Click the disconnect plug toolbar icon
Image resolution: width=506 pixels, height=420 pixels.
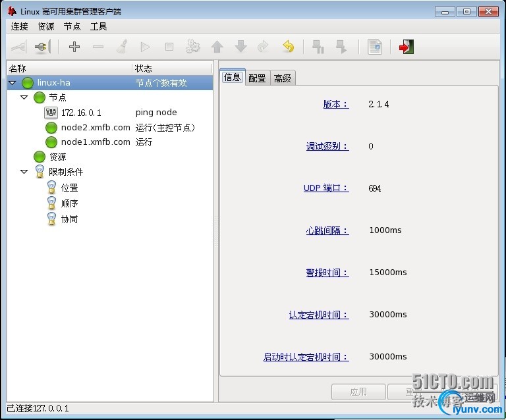tap(42, 47)
